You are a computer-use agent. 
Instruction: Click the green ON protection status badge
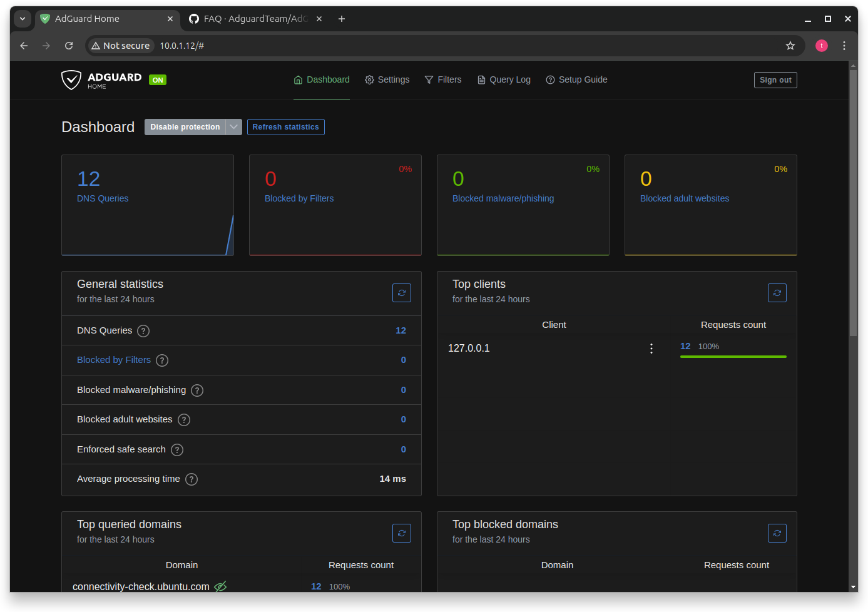click(158, 80)
